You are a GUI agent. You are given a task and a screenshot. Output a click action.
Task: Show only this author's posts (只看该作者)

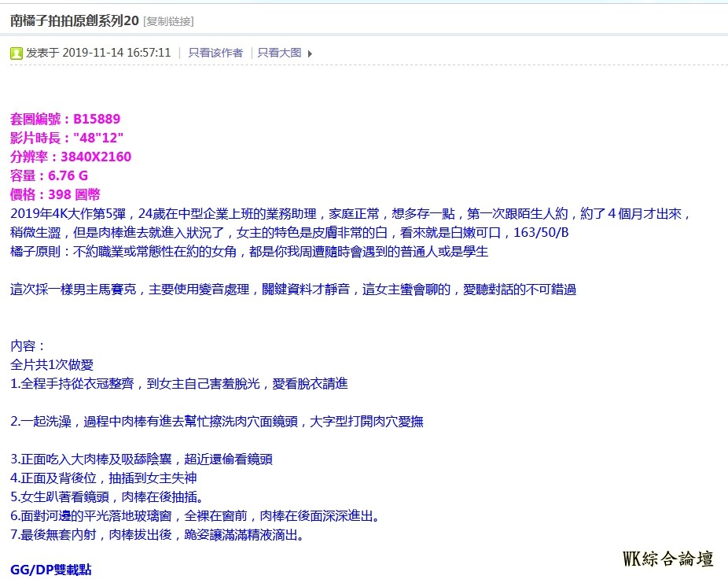(215, 53)
